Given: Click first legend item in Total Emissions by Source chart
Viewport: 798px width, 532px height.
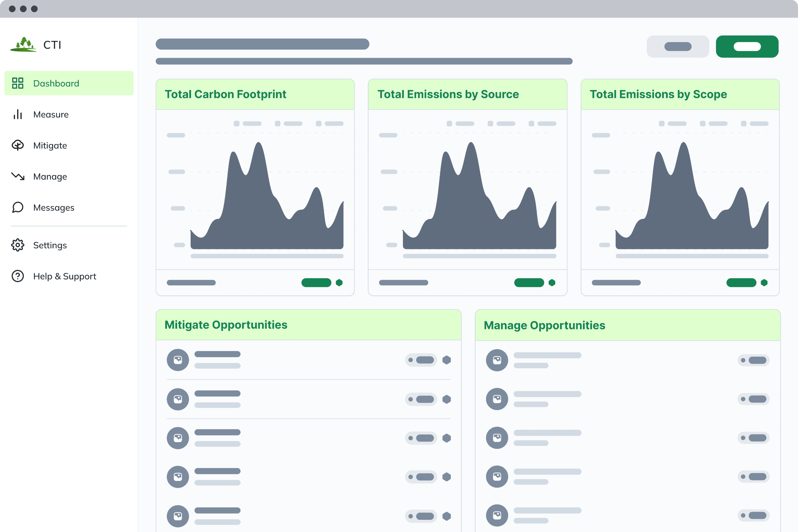Looking at the screenshot, I should [x=460, y=124].
